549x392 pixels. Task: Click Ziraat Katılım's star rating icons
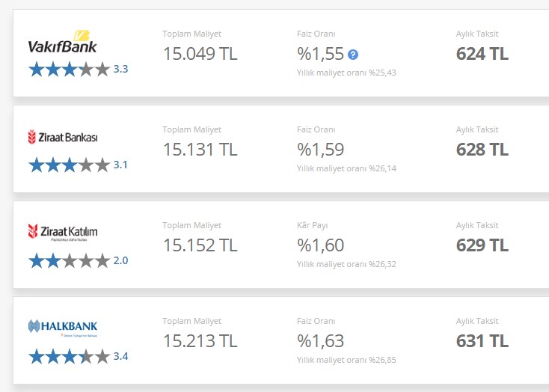(x=70, y=260)
